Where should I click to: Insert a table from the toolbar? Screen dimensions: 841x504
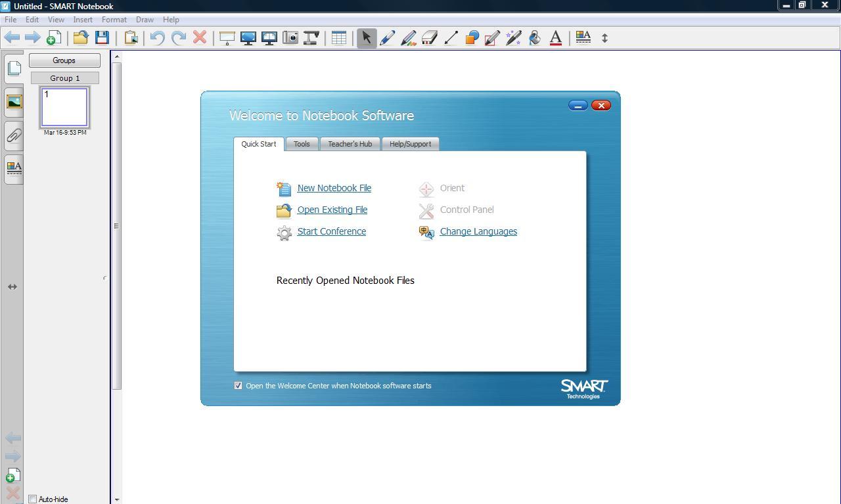pos(339,37)
